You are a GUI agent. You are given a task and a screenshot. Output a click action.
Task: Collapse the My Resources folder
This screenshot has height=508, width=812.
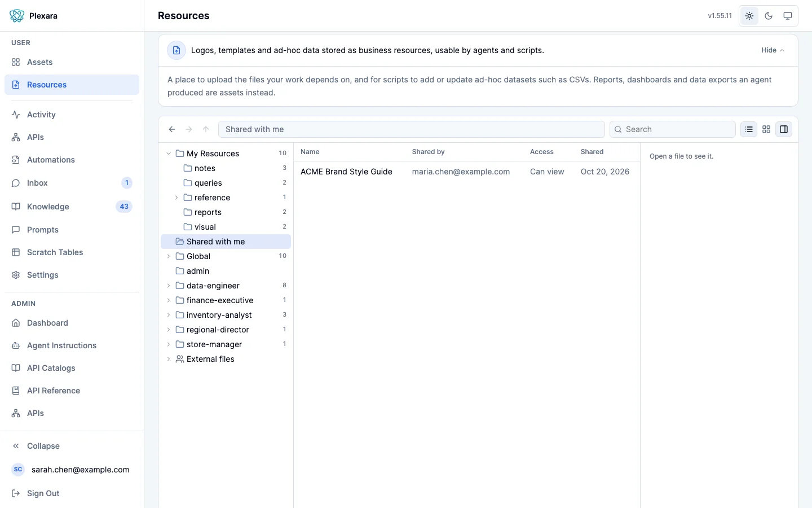pyautogui.click(x=169, y=154)
